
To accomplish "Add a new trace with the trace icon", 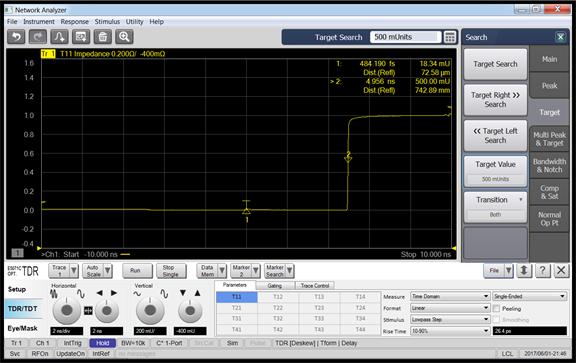I will click(59, 37).
